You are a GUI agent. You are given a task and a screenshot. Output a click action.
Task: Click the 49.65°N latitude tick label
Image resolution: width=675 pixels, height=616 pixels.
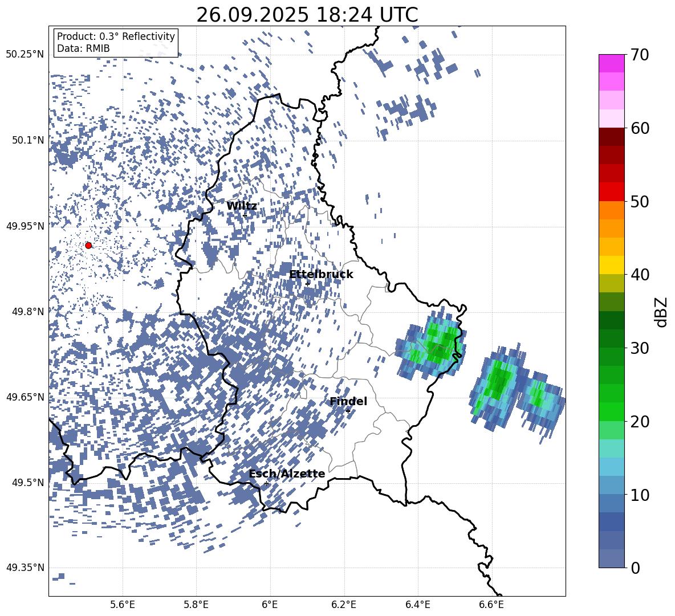25,397
